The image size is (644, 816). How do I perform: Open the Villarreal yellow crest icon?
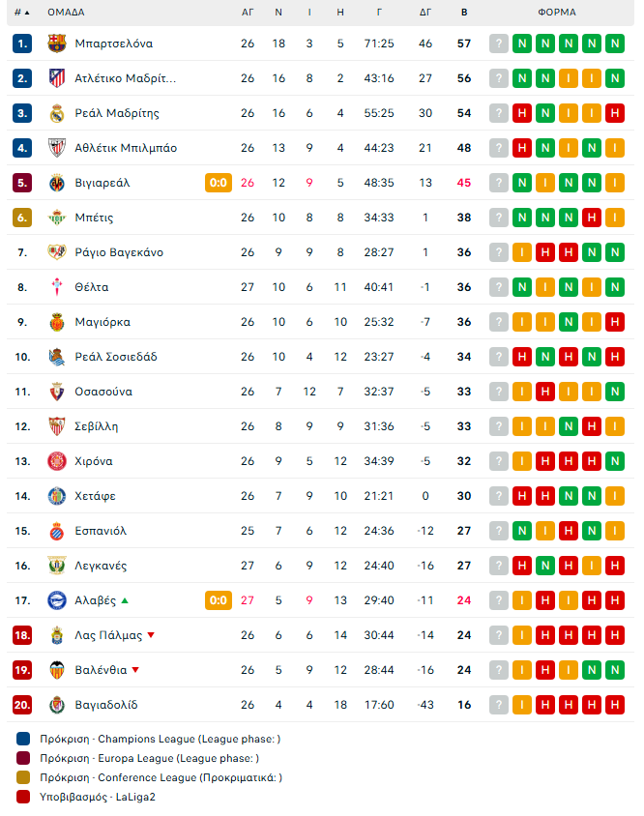(x=57, y=183)
